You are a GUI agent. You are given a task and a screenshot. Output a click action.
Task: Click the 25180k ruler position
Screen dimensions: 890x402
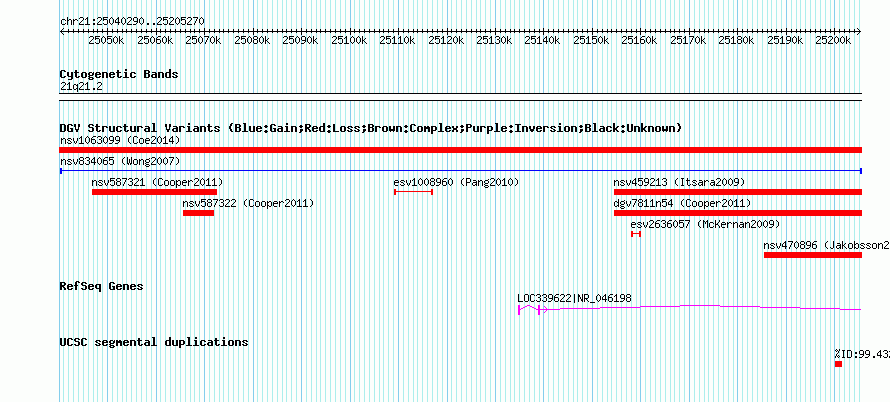737,40
